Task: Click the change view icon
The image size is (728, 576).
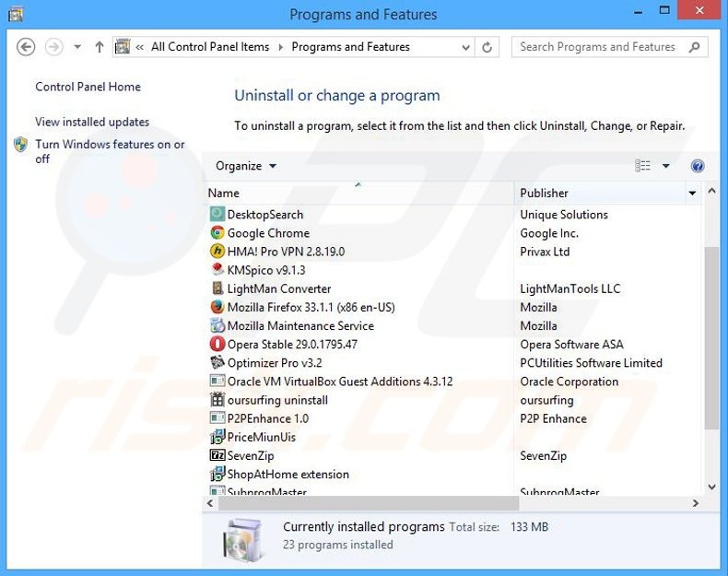Action: tap(642, 166)
